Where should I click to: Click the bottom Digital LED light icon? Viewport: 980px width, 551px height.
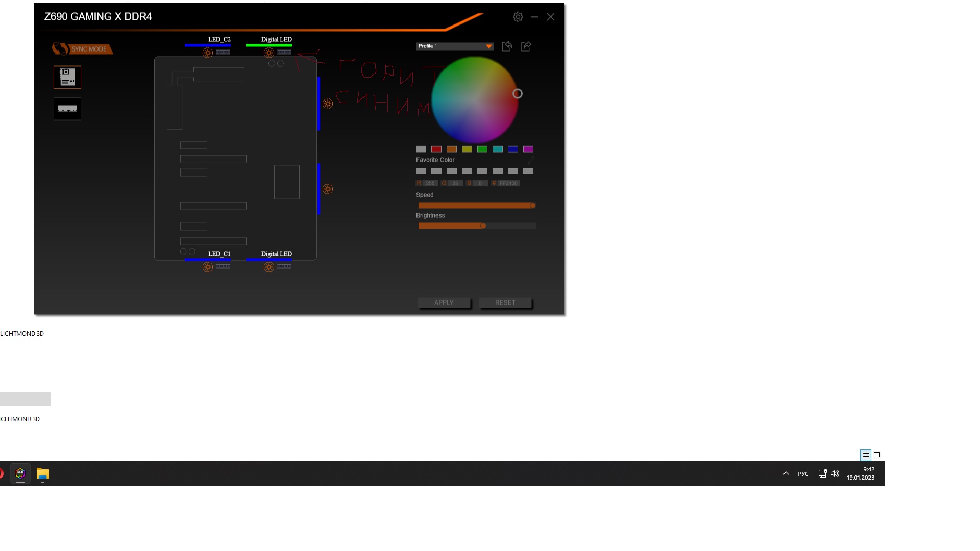[269, 267]
